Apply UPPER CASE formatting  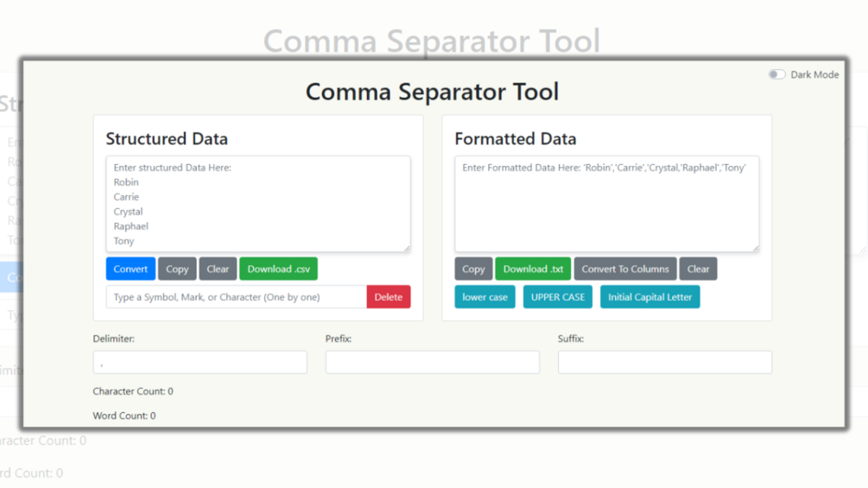[557, 297]
